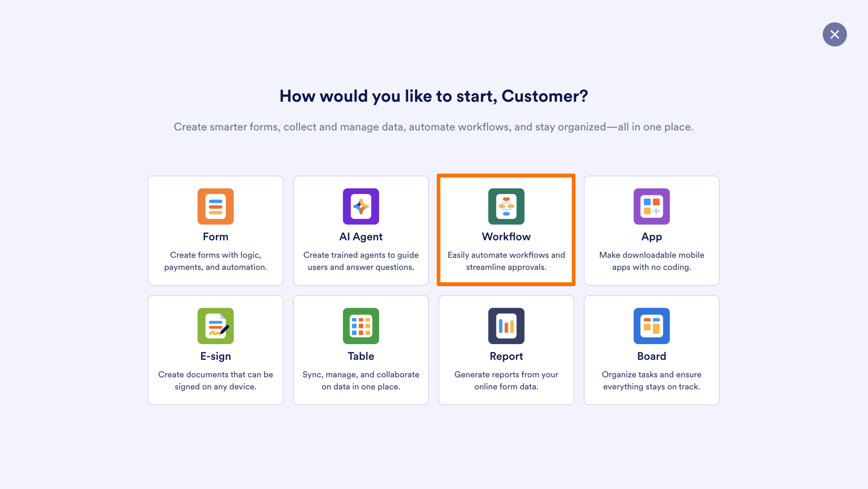
Task: Choose Report to generate form reports
Action: click(x=506, y=350)
